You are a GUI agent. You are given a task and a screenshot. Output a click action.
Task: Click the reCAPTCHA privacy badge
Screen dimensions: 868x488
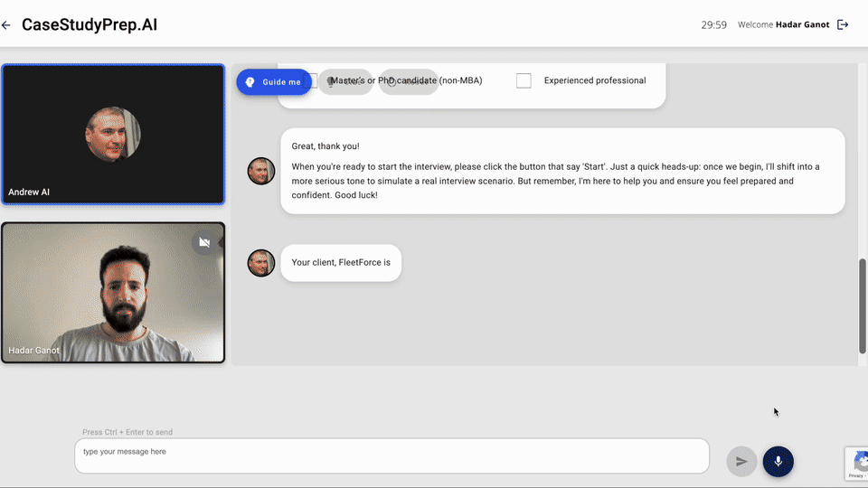pyautogui.click(x=856, y=463)
